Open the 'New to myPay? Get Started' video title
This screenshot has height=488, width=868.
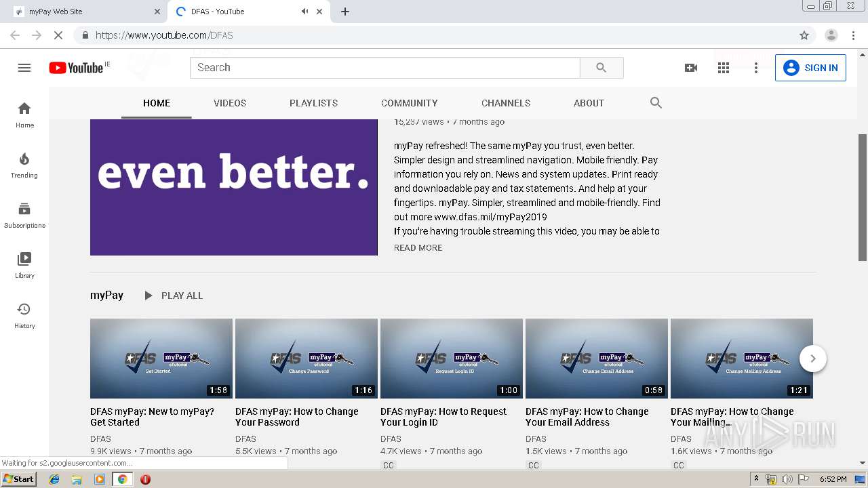click(x=152, y=417)
